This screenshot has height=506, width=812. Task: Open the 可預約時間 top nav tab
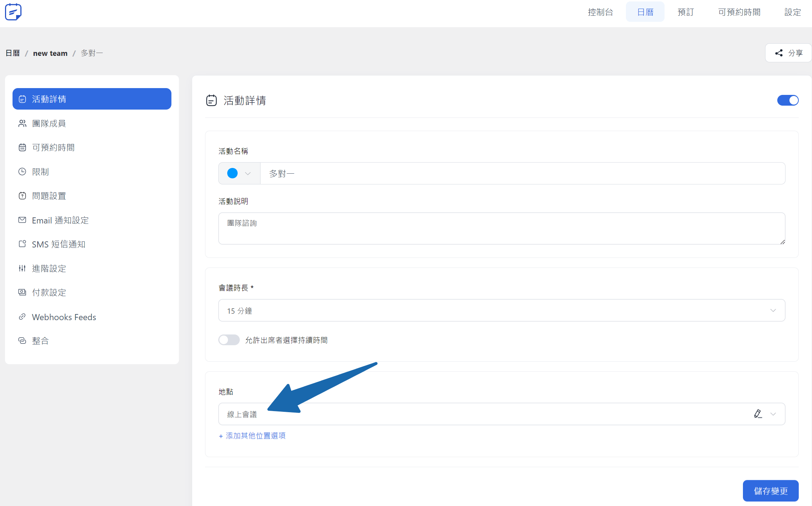[x=739, y=12]
